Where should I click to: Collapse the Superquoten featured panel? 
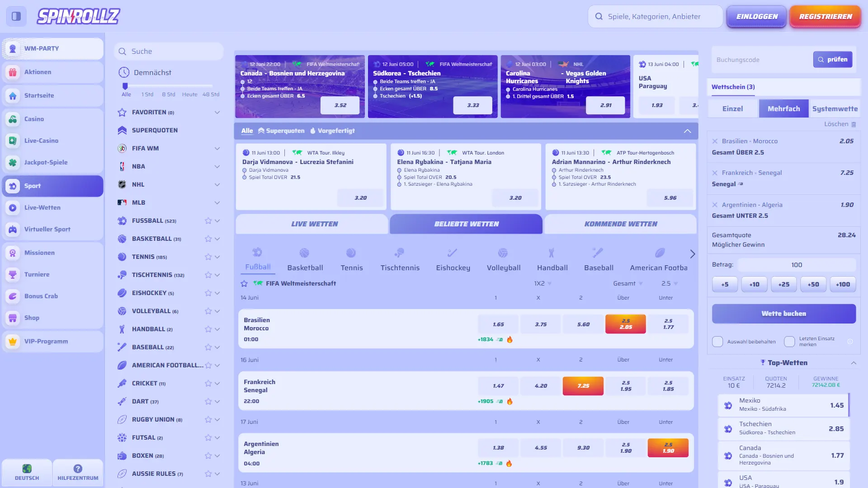(687, 131)
